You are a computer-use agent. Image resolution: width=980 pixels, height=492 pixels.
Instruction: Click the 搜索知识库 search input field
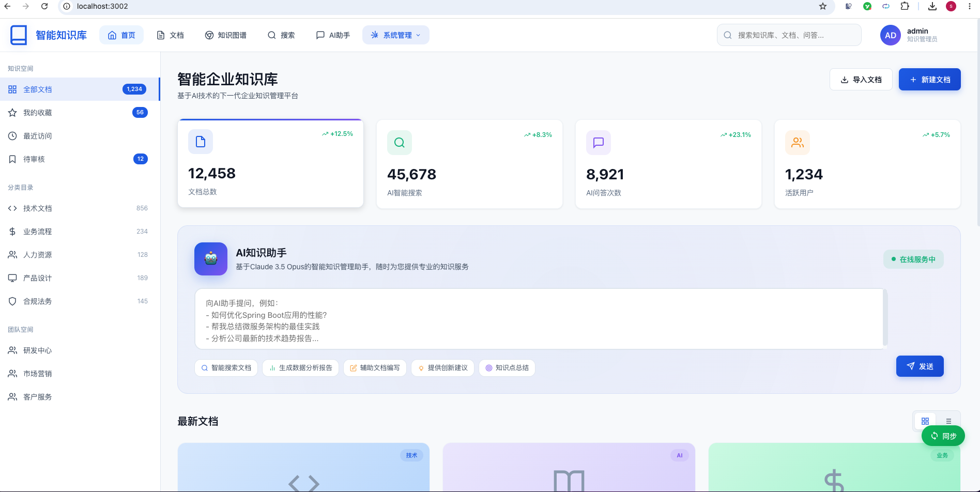click(x=789, y=35)
